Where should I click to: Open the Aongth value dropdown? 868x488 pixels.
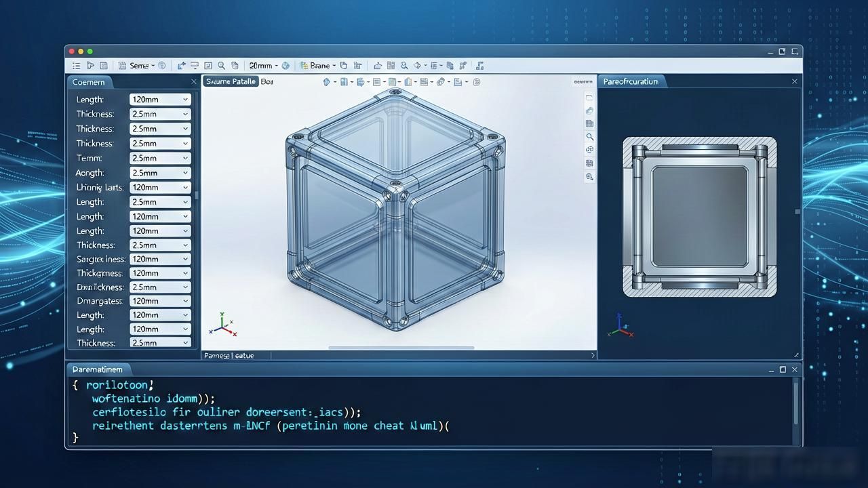160,173
